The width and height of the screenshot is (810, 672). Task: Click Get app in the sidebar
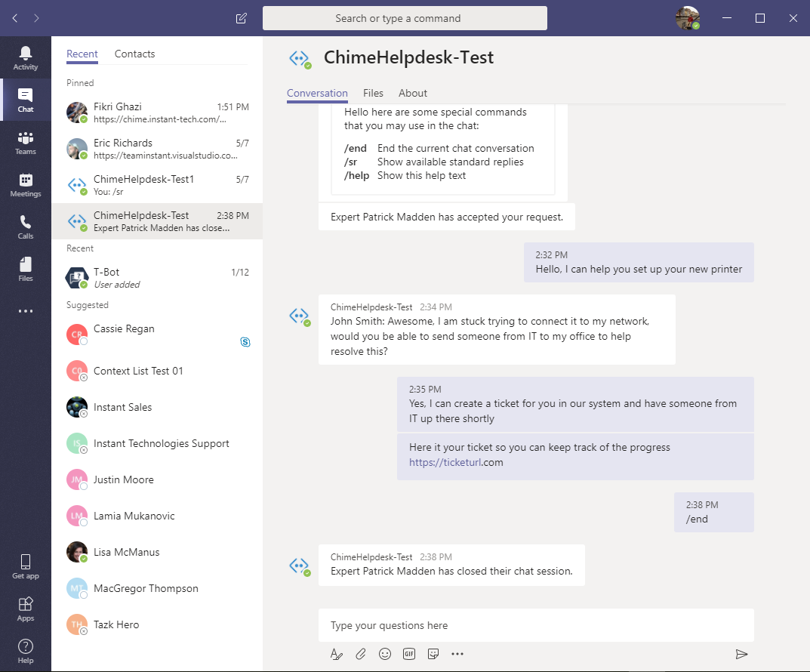pos(26,566)
